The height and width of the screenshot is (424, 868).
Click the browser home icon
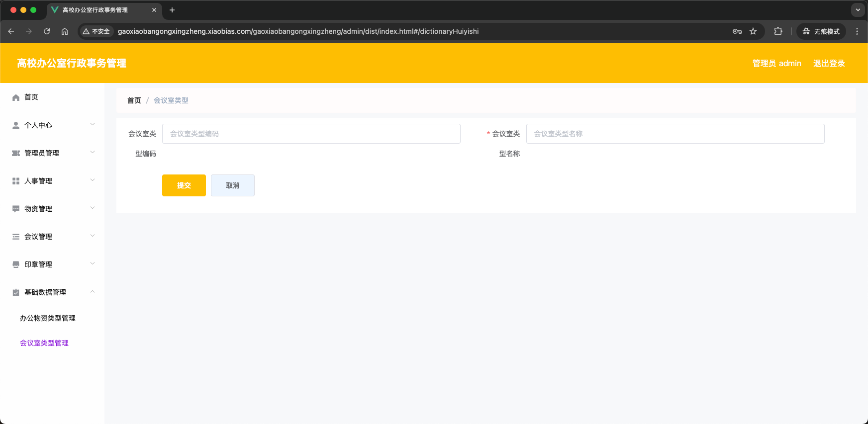point(65,31)
